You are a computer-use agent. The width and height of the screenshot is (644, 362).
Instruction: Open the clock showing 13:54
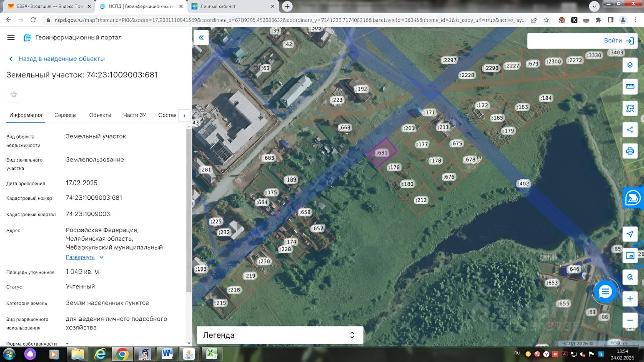click(622, 351)
